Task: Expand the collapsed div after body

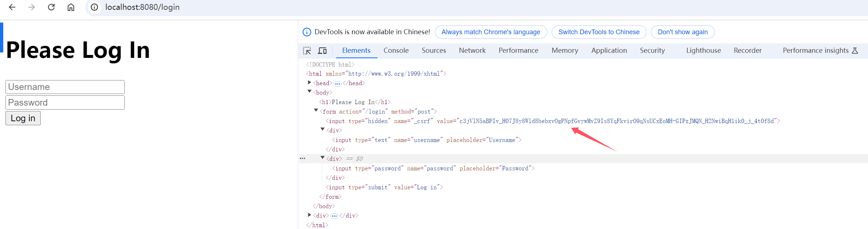Action: (309, 215)
